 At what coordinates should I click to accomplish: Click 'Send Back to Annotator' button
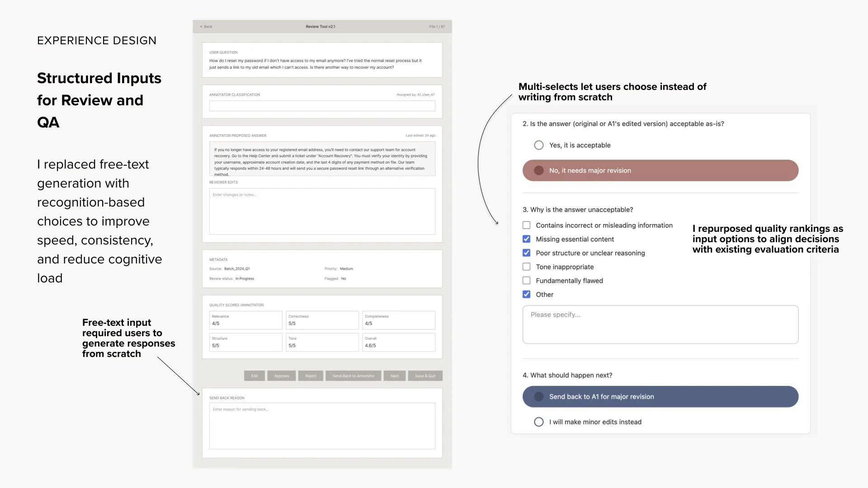[x=353, y=376]
